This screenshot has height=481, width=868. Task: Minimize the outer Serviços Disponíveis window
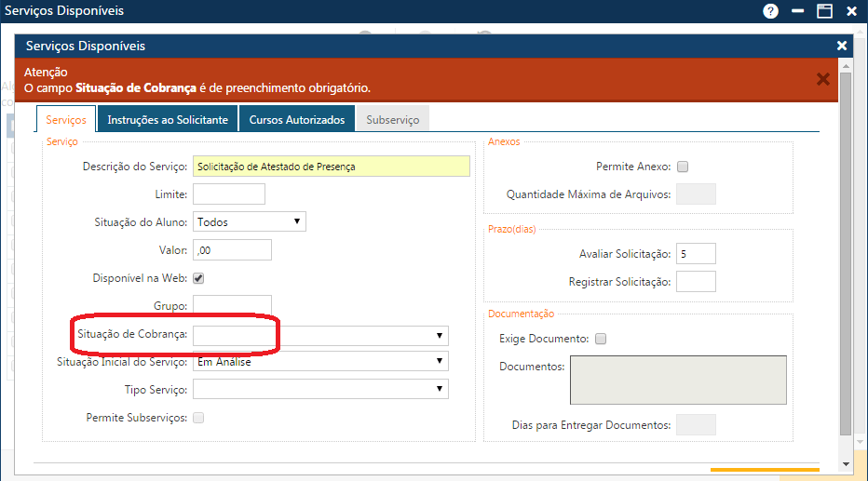[798, 11]
